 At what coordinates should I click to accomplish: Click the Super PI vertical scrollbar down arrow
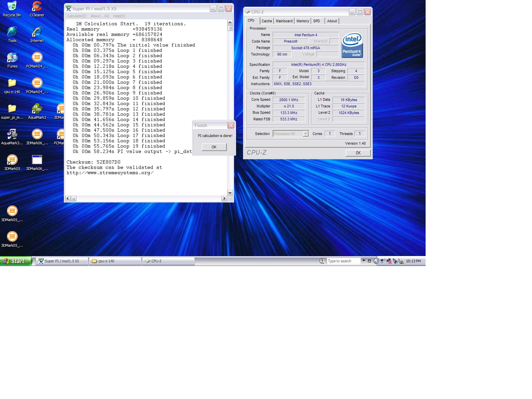(230, 193)
